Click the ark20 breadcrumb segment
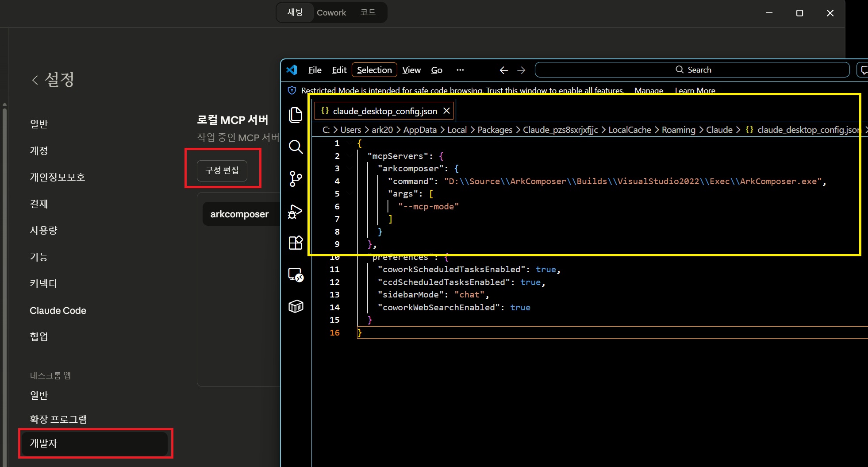The image size is (868, 467). (x=382, y=130)
